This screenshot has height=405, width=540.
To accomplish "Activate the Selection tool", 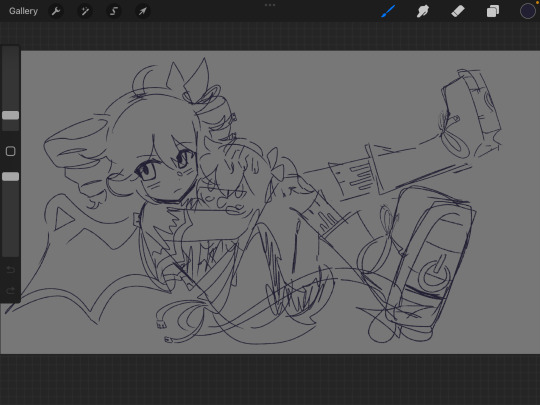I will [114, 11].
